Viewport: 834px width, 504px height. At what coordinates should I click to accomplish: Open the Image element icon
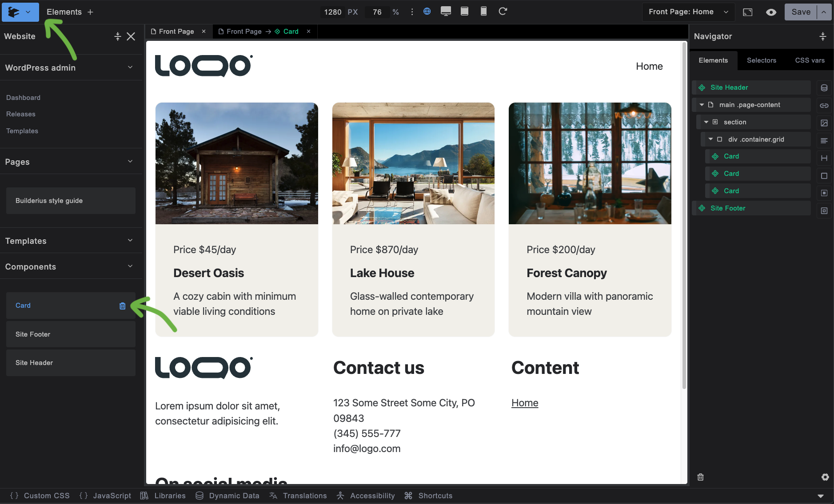[825, 123]
